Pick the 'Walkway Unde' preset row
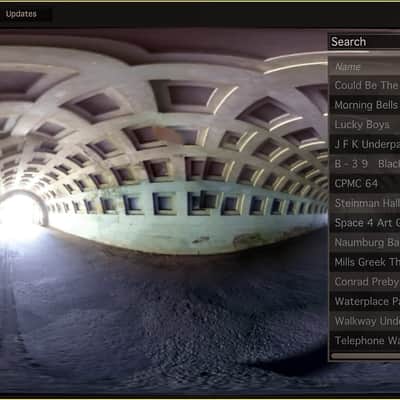 [365, 321]
